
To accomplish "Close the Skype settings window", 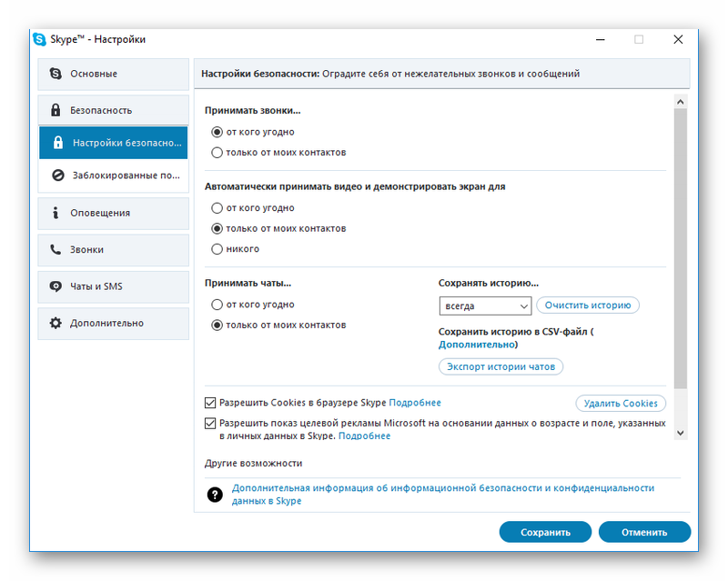I will pos(678,39).
